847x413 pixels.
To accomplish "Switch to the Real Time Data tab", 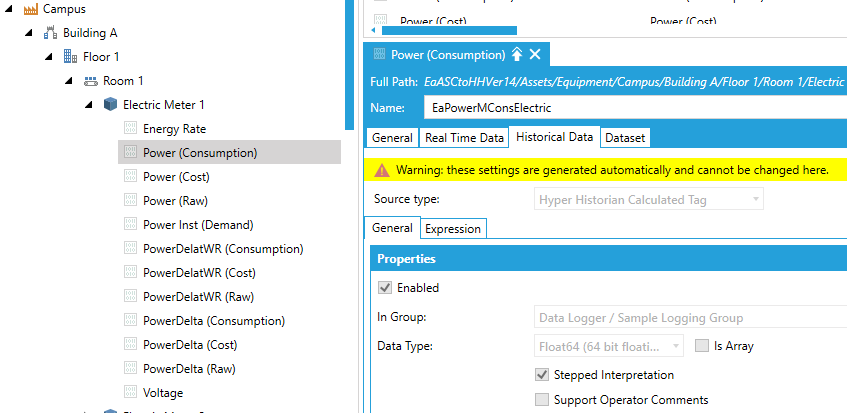I will pyautogui.click(x=463, y=138).
